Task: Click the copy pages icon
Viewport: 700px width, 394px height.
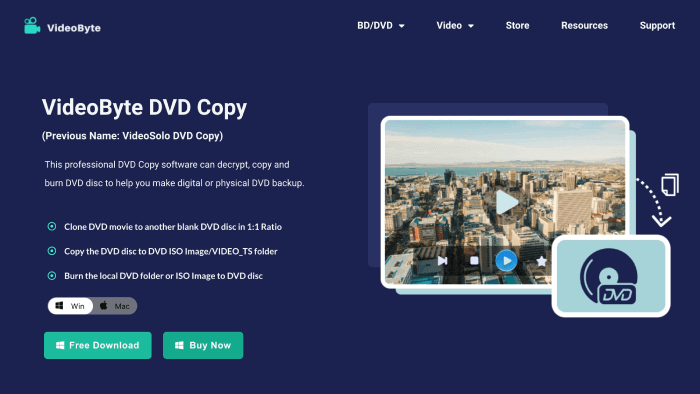Action: (x=670, y=184)
